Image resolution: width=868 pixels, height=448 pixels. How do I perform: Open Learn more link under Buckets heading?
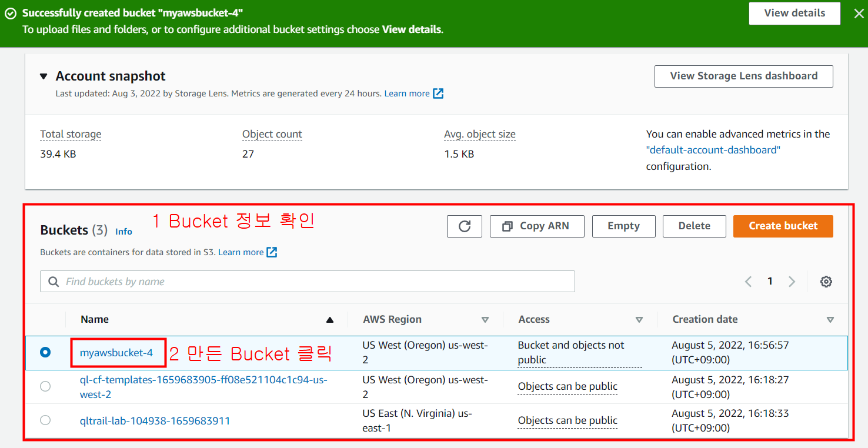click(241, 252)
